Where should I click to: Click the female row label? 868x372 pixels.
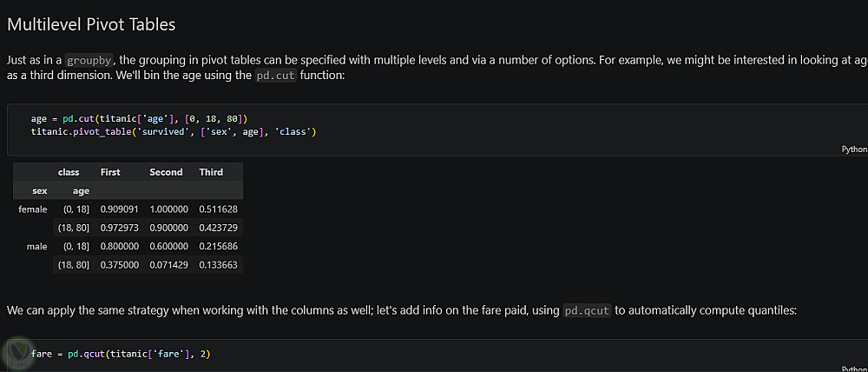(x=33, y=209)
